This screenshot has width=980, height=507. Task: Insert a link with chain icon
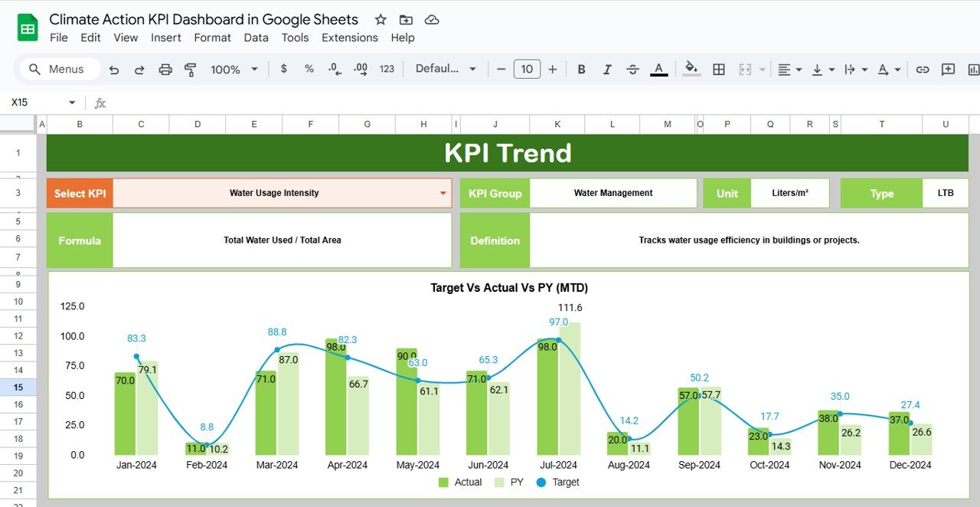point(923,69)
